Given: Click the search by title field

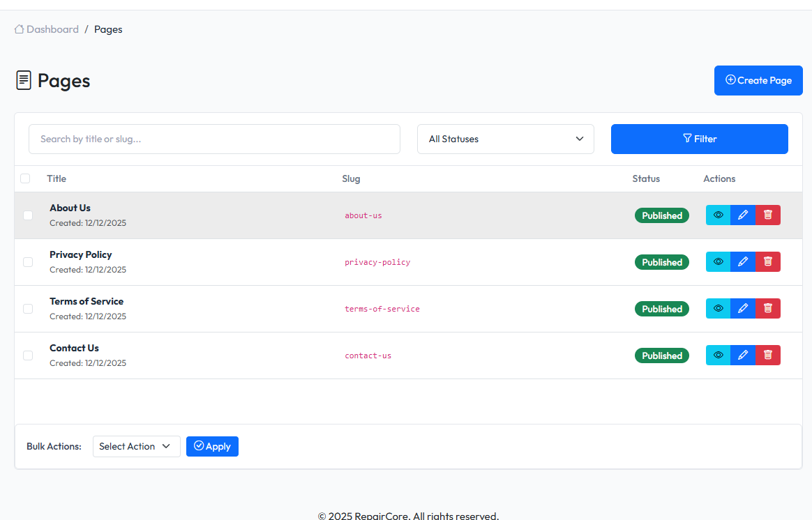Looking at the screenshot, I should [x=214, y=139].
